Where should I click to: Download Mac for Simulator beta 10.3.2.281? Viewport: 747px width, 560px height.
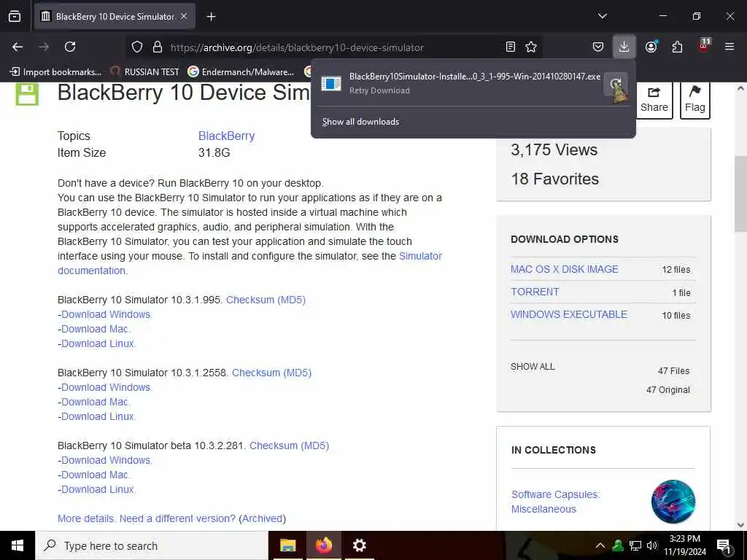pyautogui.click(x=95, y=475)
